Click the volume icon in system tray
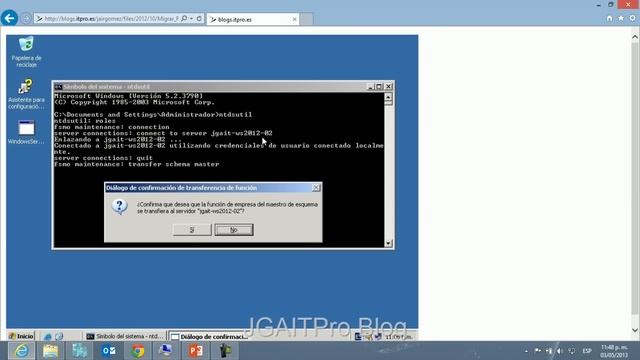The height and width of the screenshot is (360, 640). coord(560,351)
